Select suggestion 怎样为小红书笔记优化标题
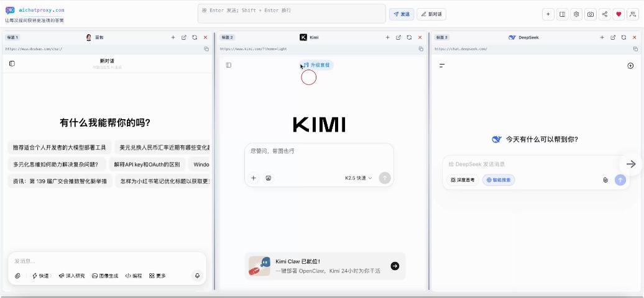The width and height of the screenshot is (644, 298). pos(163,181)
